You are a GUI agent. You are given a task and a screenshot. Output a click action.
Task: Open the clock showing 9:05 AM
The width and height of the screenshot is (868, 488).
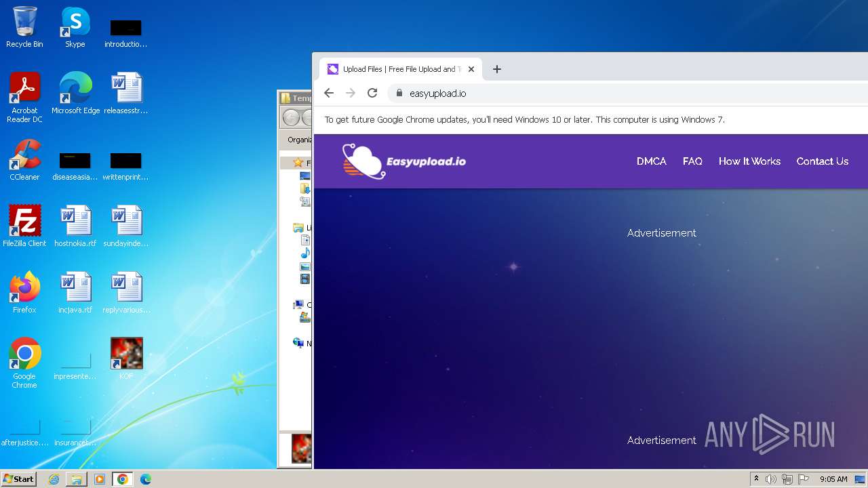click(833, 479)
